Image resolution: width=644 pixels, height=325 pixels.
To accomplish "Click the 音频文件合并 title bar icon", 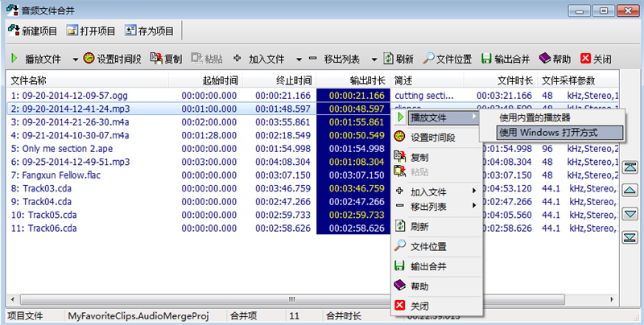I will (13, 10).
